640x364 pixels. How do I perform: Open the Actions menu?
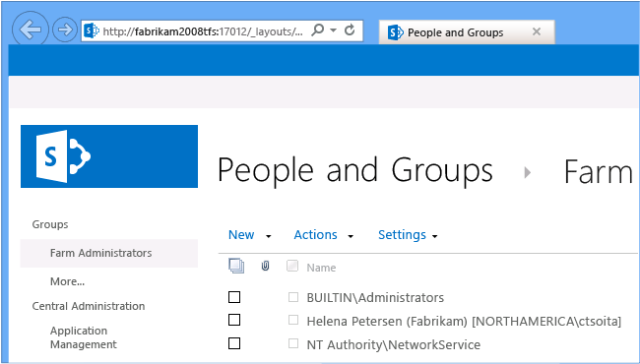click(x=315, y=235)
